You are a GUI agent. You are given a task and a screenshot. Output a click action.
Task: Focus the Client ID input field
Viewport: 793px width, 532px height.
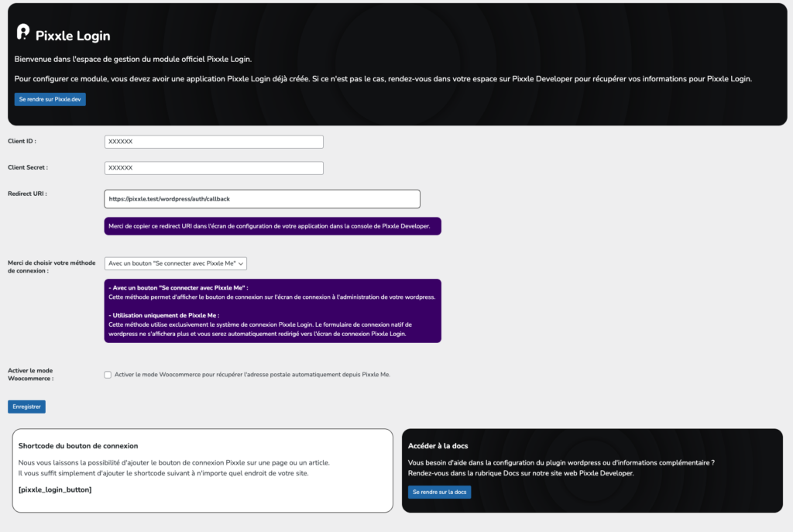214,142
